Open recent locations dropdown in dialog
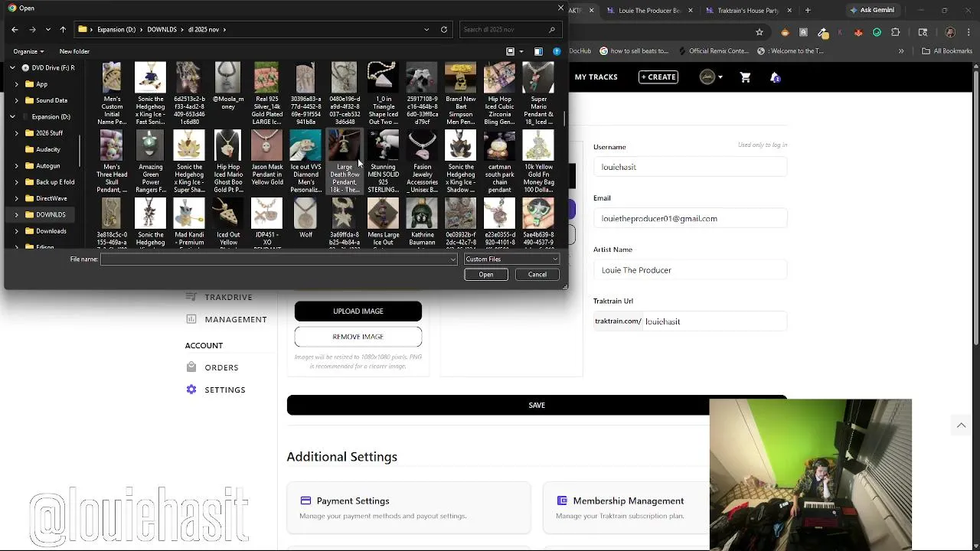The image size is (980, 551). tap(48, 29)
